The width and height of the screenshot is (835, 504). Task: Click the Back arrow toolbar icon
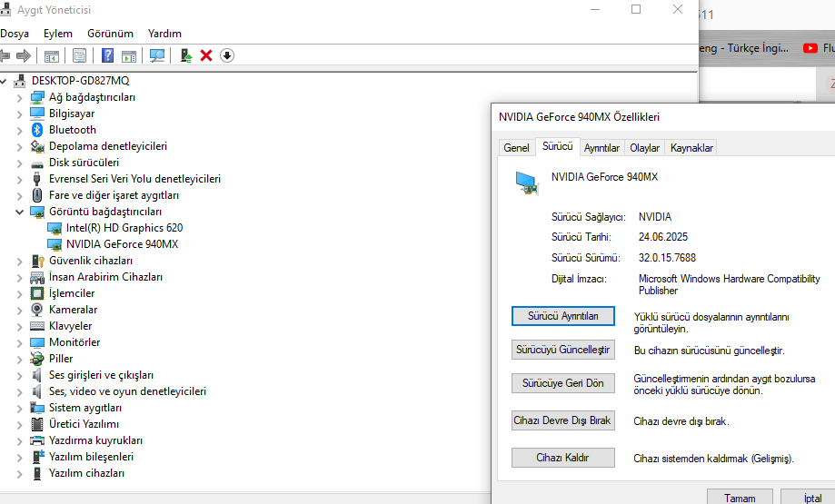click(x=5, y=55)
